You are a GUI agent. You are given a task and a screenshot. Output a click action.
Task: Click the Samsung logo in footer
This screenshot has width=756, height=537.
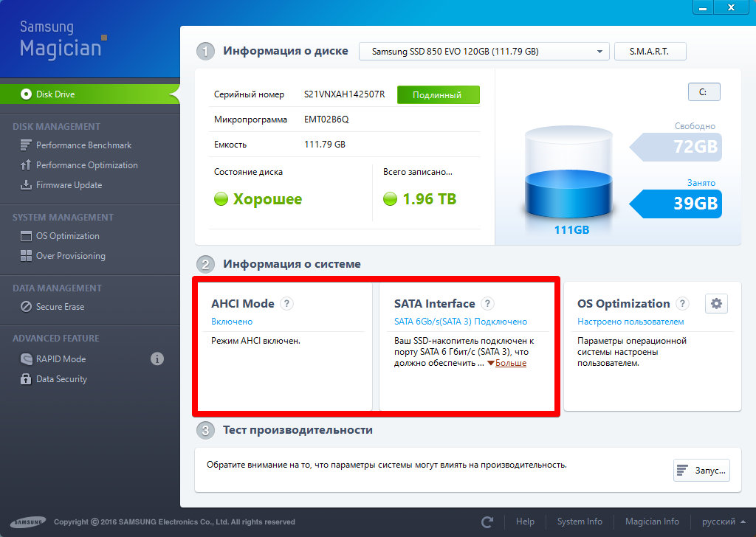(28, 522)
